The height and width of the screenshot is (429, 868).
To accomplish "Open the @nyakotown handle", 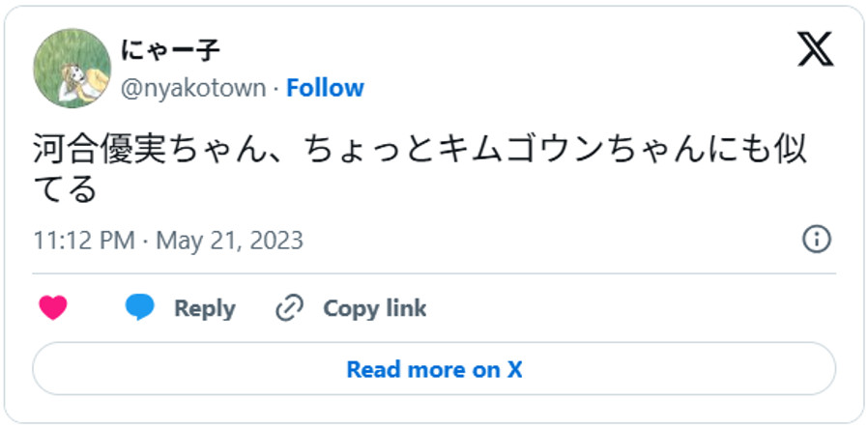I will 192,88.
